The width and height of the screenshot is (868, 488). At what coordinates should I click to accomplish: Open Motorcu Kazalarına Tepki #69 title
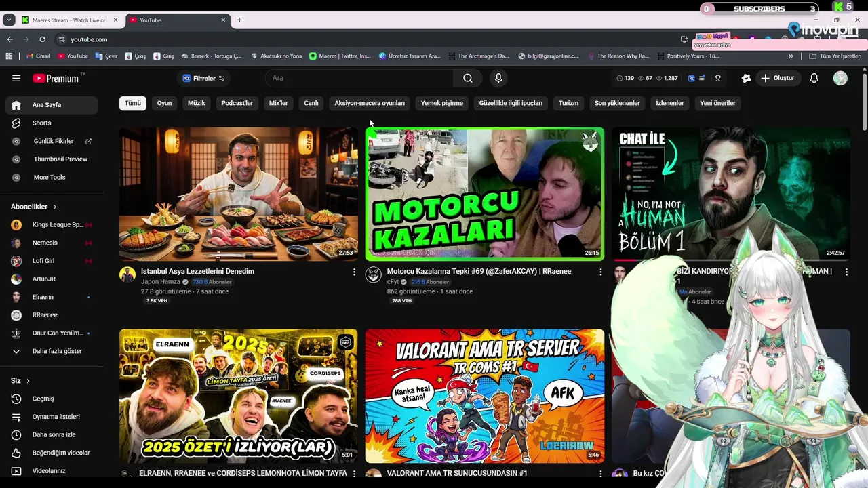pyautogui.click(x=479, y=271)
